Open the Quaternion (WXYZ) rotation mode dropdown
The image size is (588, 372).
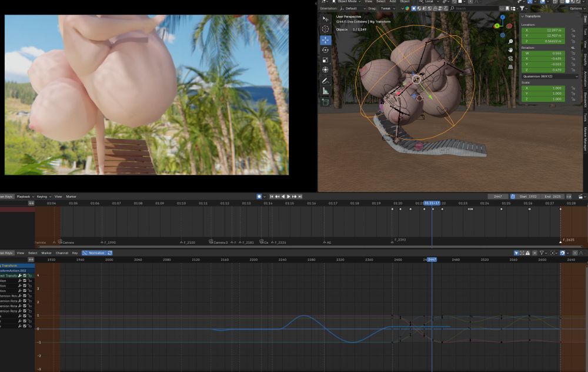[x=550, y=76]
